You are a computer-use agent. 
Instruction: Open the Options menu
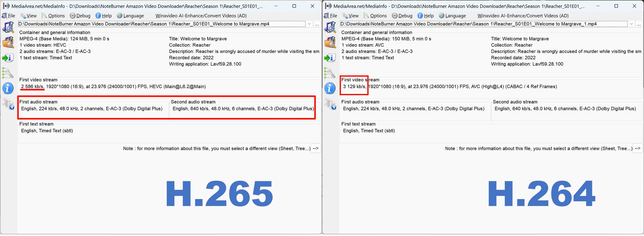point(56,16)
